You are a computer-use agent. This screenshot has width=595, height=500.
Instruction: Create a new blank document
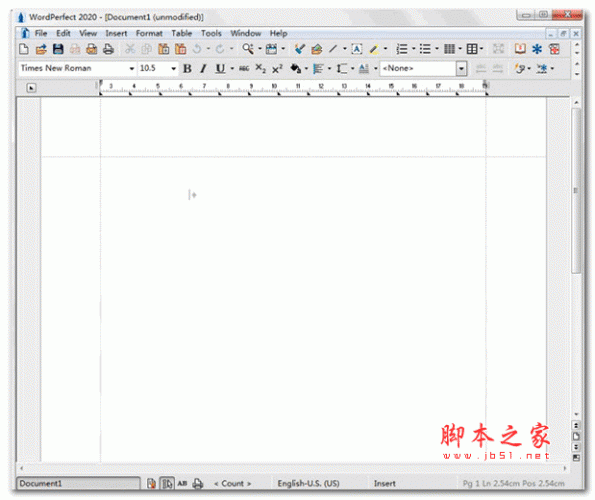point(24,49)
